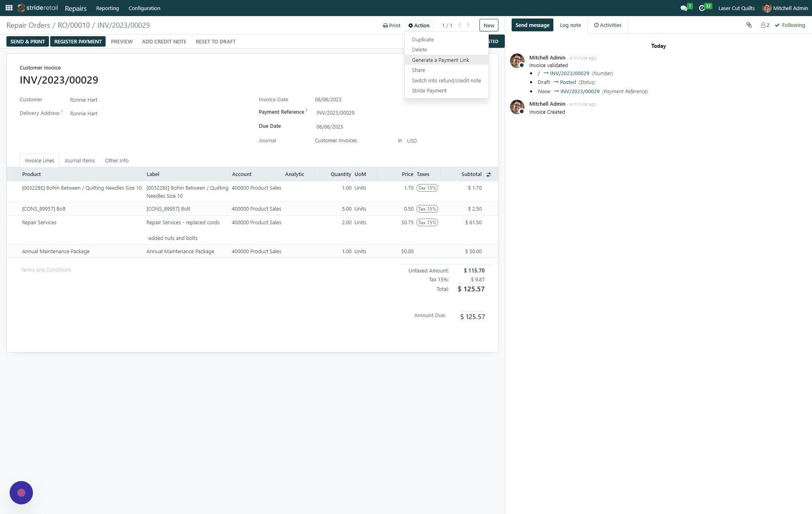
Task: Open the activities clock icon in navbar
Action: click(x=702, y=8)
